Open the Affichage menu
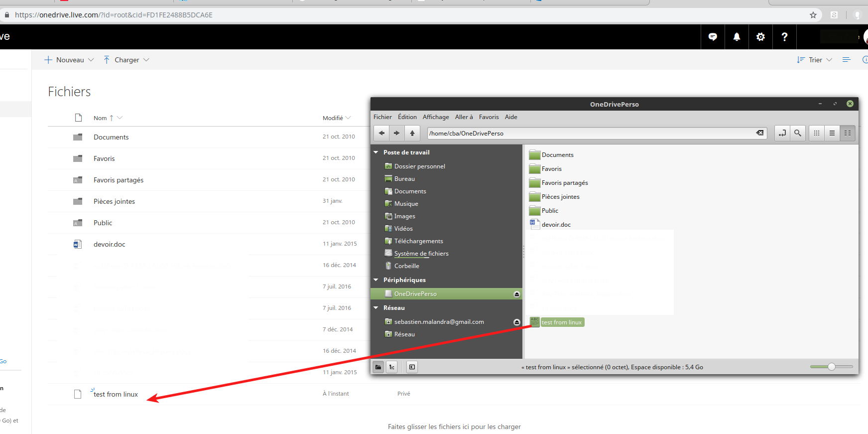Viewport: 868px width, 434px height. [x=436, y=117]
